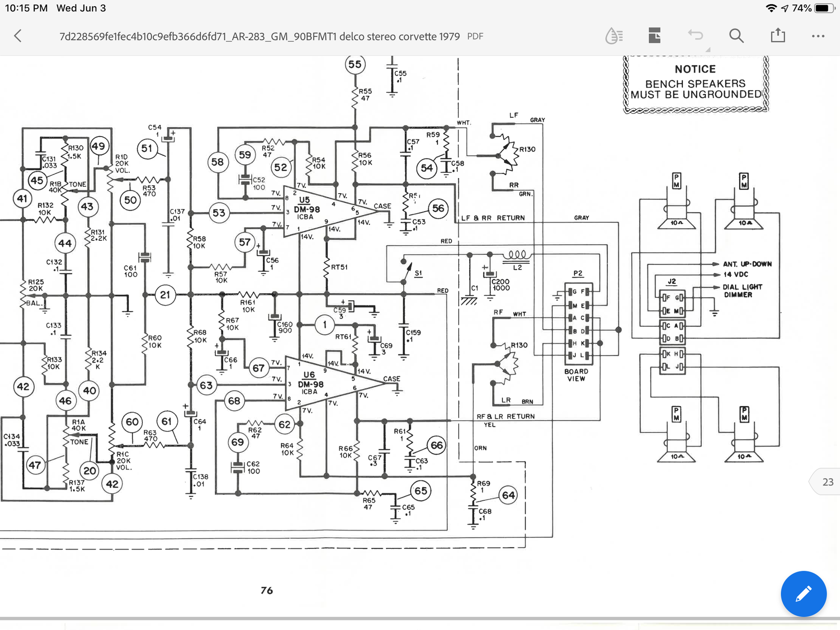Click test point 55 circle
Image resolution: width=840 pixels, height=630 pixels.
pos(355,64)
